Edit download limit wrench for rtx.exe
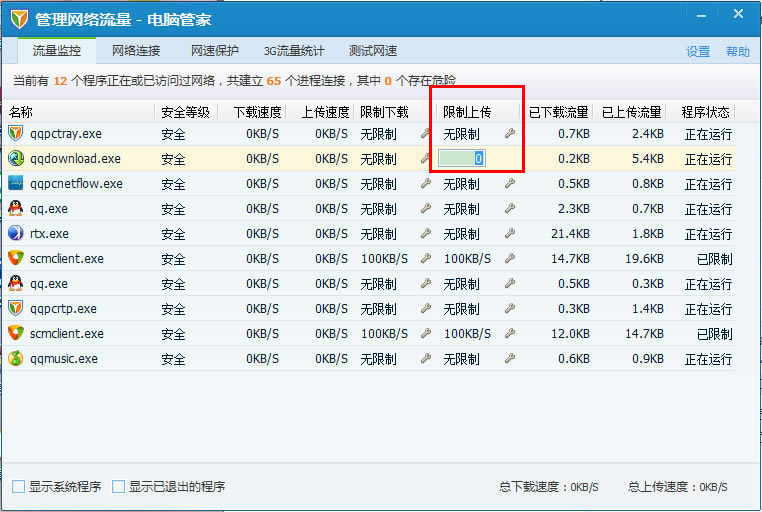This screenshot has width=762, height=512. (426, 233)
